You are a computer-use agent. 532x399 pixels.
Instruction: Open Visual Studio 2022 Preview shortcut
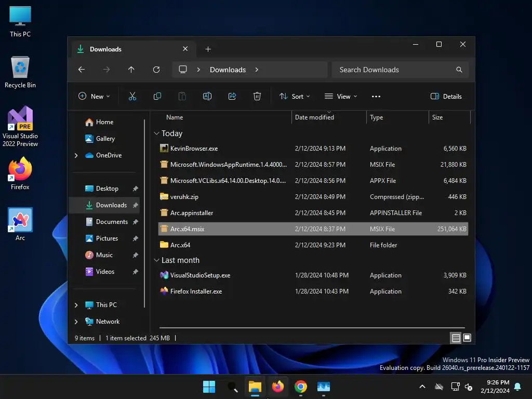pos(20,126)
